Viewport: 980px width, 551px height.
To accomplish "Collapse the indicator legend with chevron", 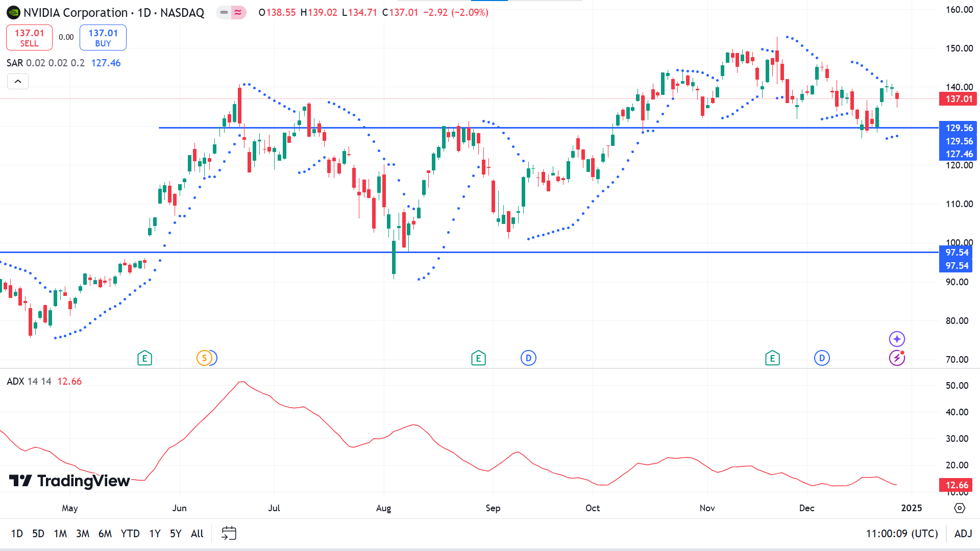I will pos(18,82).
